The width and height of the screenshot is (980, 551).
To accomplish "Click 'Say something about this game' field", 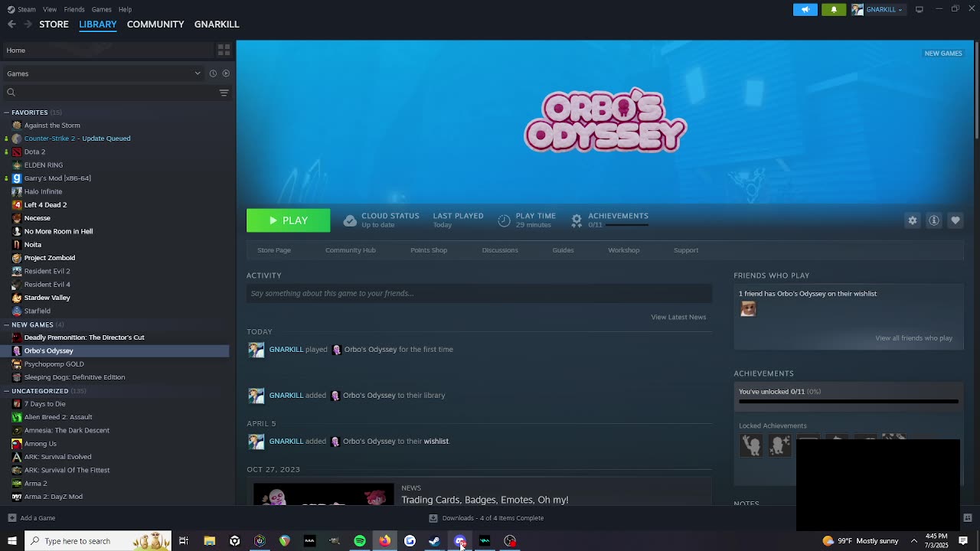I will click(479, 293).
